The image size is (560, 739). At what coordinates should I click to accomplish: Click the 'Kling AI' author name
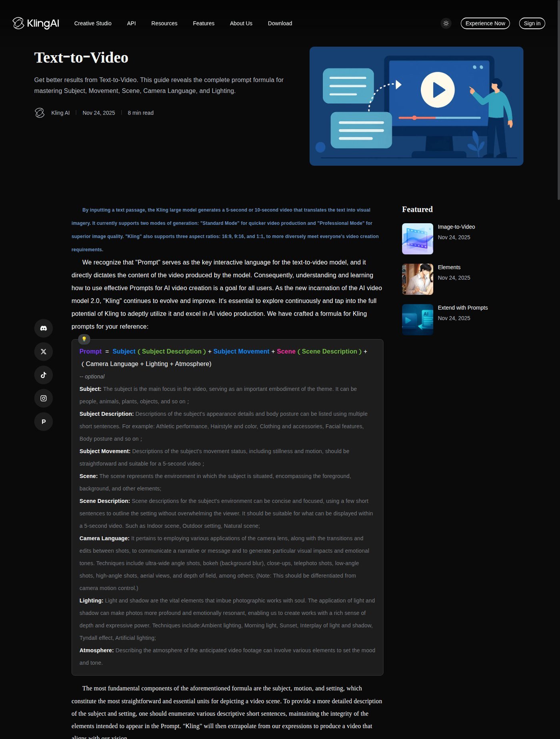coord(60,113)
